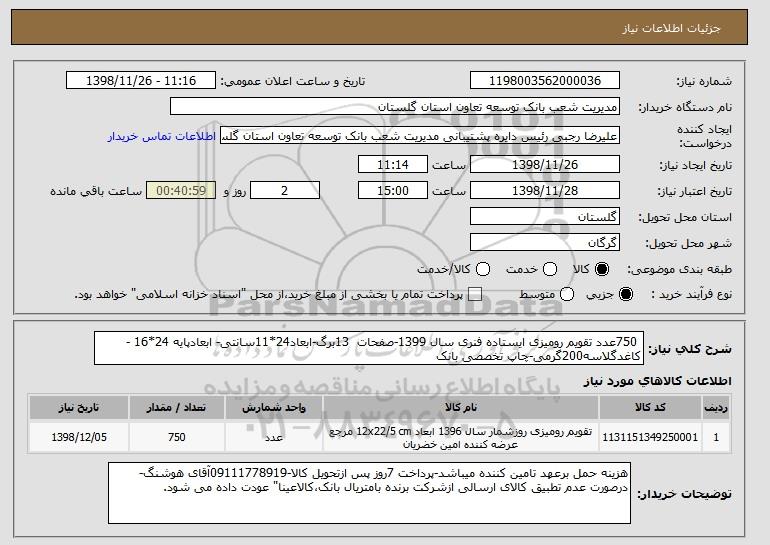Viewport: 770px width, 545px height.
Task: Click the remaining time countdown box
Action: tap(181, 191)
